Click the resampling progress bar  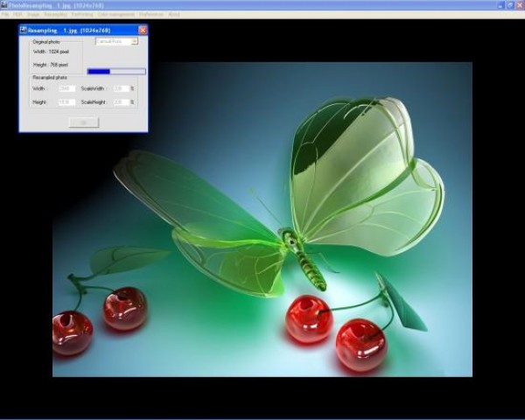[116, 72]
